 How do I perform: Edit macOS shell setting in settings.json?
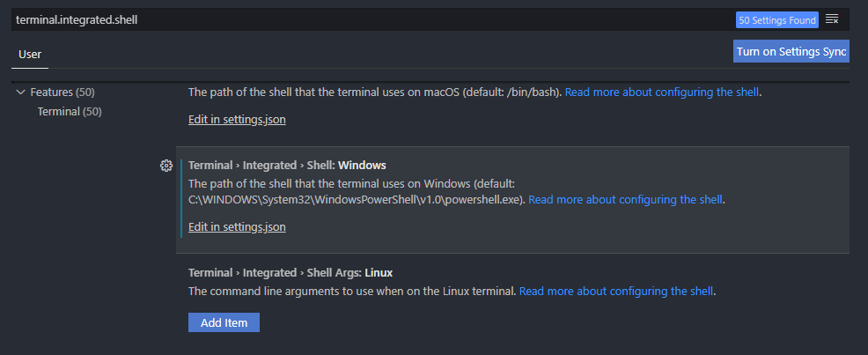(x=237, y=119)
